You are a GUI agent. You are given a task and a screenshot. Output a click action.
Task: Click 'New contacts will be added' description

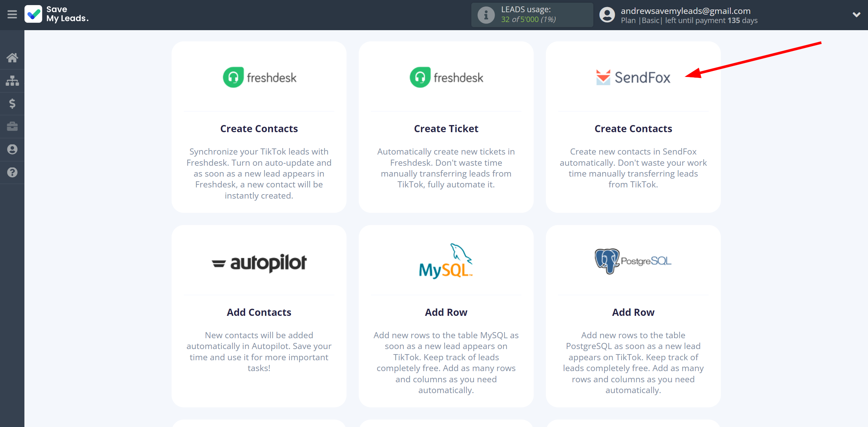259,352
